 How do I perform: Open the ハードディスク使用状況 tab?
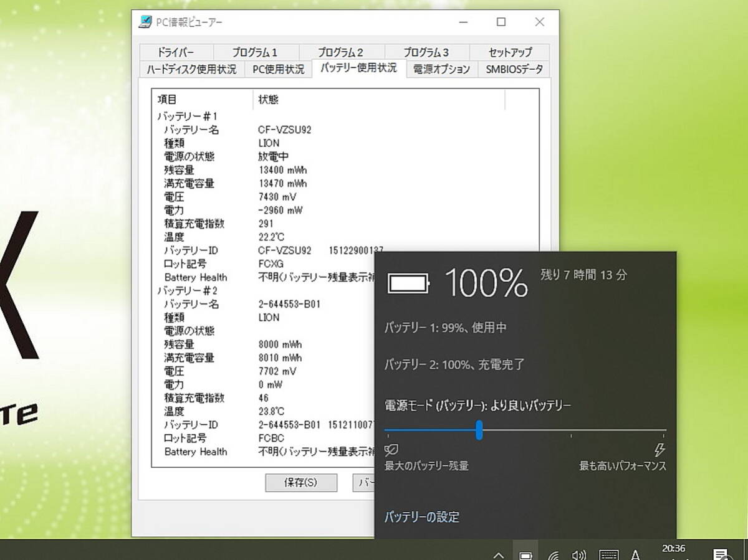click(x=191, y=69)
